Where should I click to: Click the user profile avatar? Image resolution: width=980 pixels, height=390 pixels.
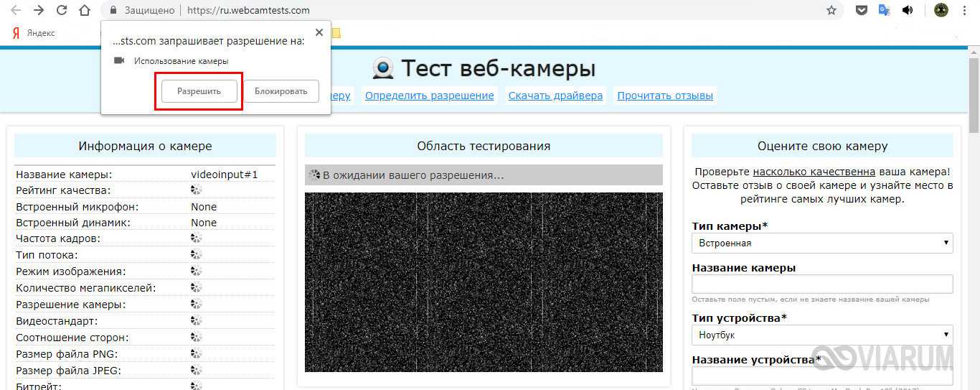941,10
